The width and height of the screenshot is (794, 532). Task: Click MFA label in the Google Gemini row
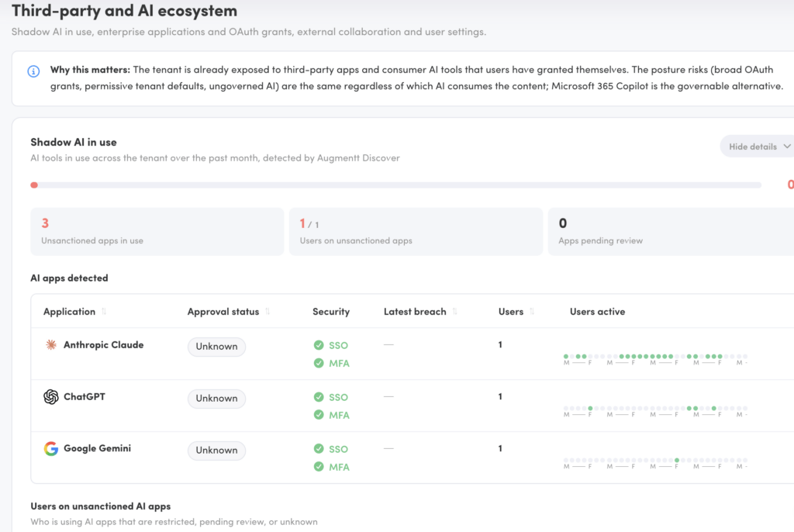(x=340, y=467)
